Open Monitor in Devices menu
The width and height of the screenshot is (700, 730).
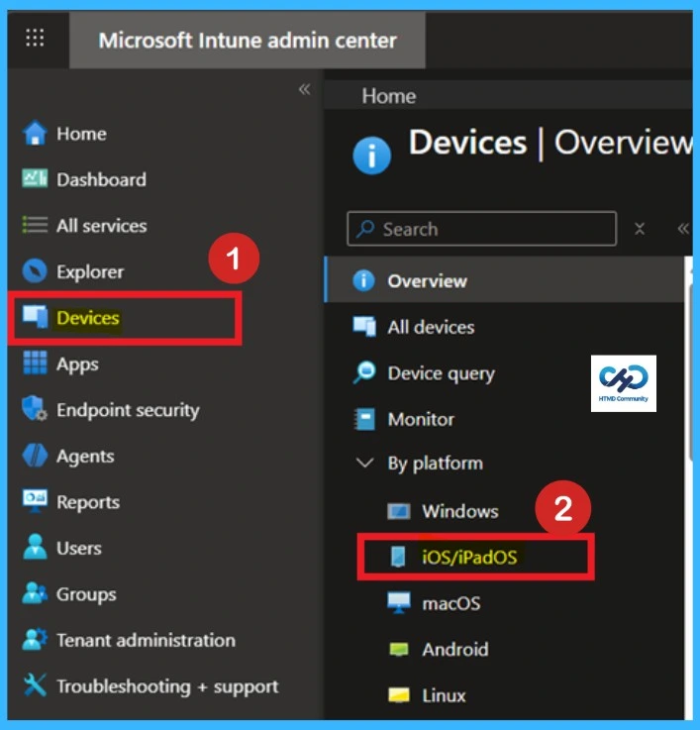(x=421, y=419)
